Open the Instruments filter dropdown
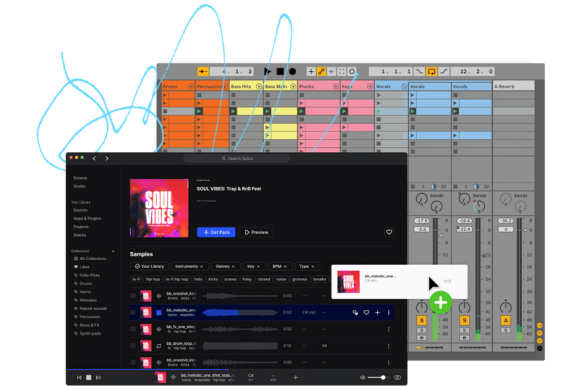This screenshot has width=579, height=386. coord(189,266)
